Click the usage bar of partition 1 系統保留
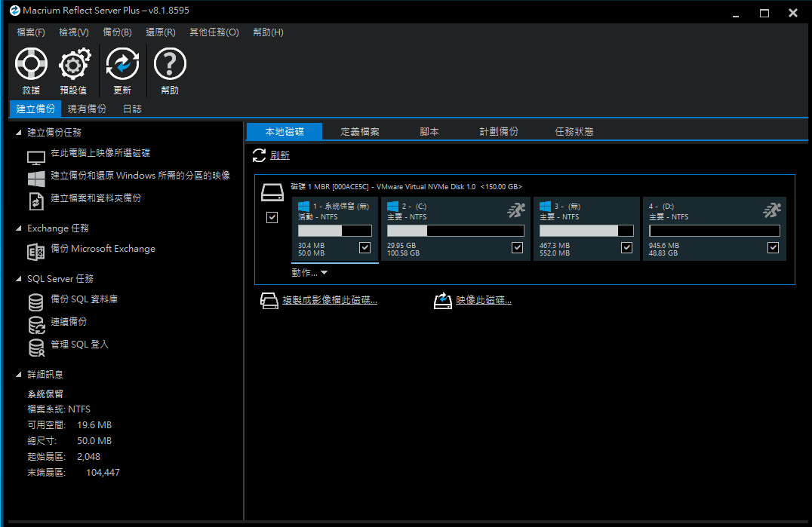 334,231
